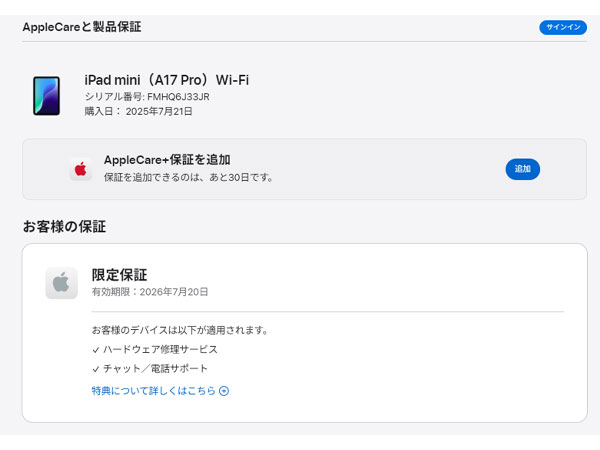This screenshot has height=450, width=600.
Task: Click the iPad mini product thumbnail
Action: click(x=46, y=96)
